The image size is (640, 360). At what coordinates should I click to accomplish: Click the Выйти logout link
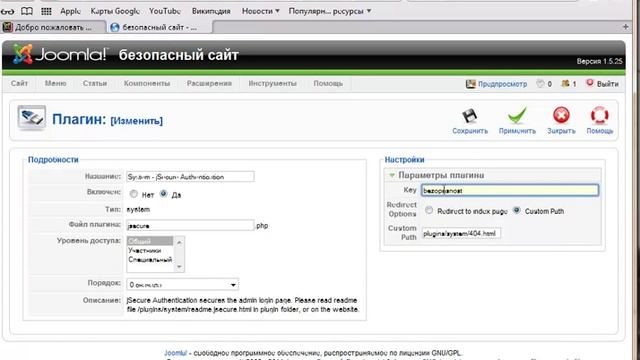click(607, 84)
